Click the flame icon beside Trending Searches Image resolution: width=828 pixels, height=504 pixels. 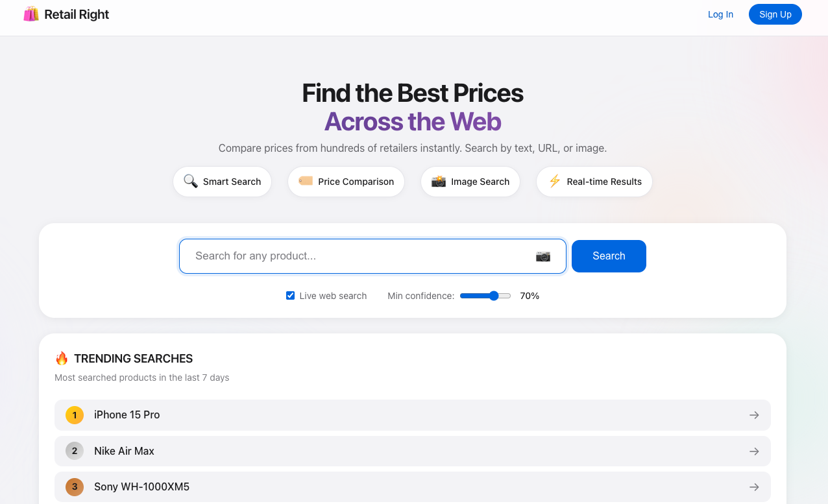pyautogui.click(x=62, y=358)
